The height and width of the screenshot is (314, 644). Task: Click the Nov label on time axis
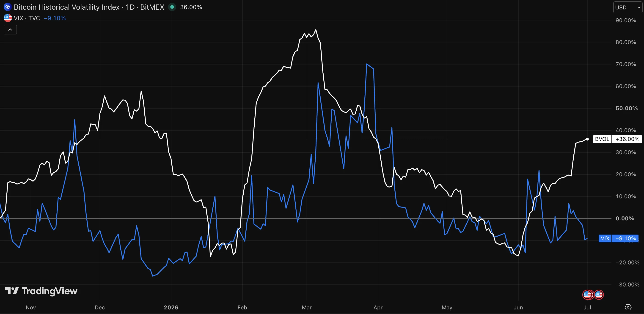(x=31, y=307)
